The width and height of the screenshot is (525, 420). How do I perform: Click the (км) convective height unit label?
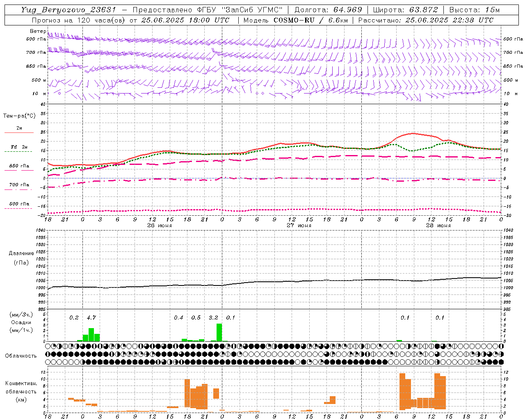(x=21, y=399)
